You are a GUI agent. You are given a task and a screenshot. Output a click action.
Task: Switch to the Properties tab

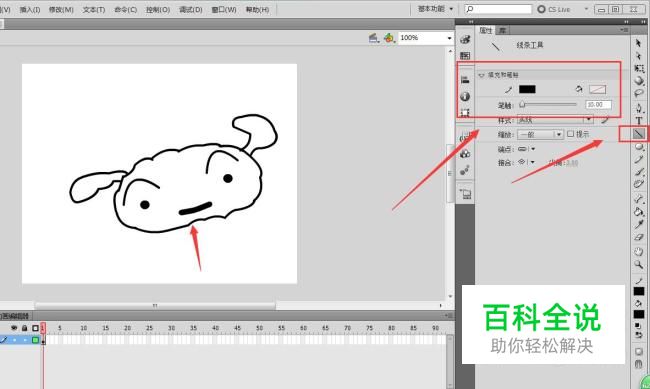pos(485,30)
